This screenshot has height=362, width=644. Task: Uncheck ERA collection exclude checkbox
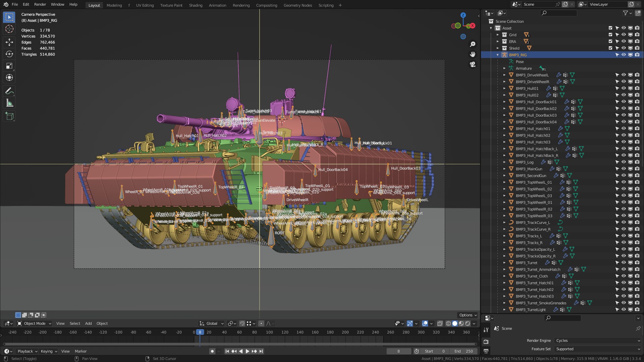tap(610, 42)
